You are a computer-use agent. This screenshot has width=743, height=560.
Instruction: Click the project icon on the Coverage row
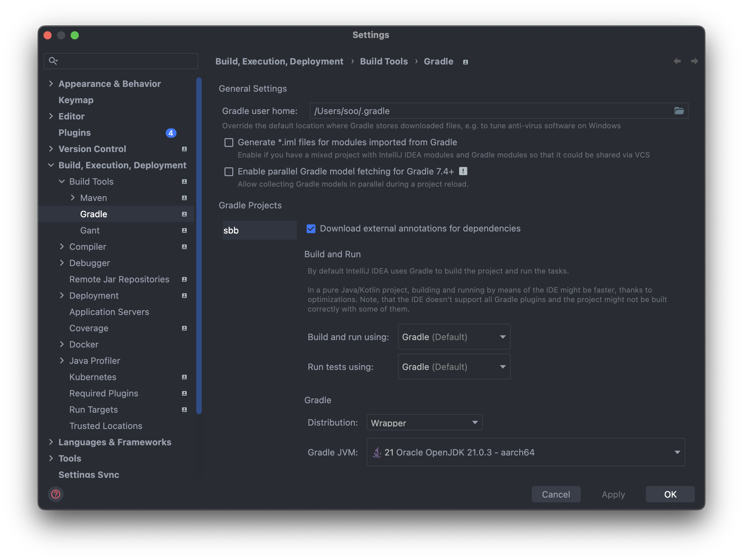(184, 328)
